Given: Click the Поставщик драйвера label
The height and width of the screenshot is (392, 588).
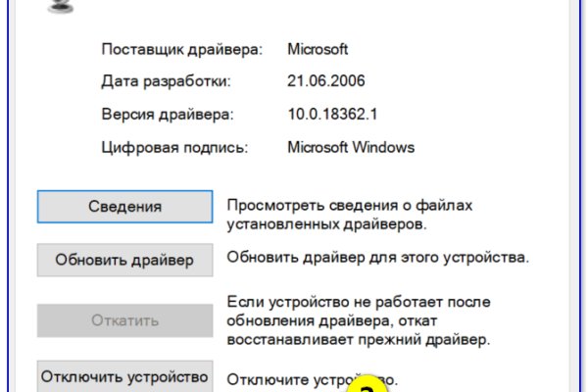Looking at the screenshot, I should pos(167,48).
